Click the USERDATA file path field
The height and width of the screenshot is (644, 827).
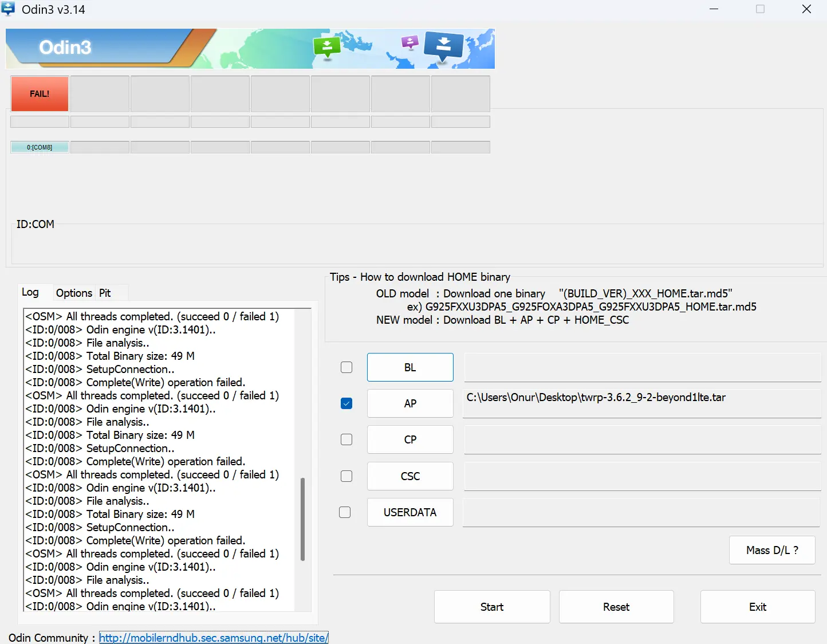641,512
